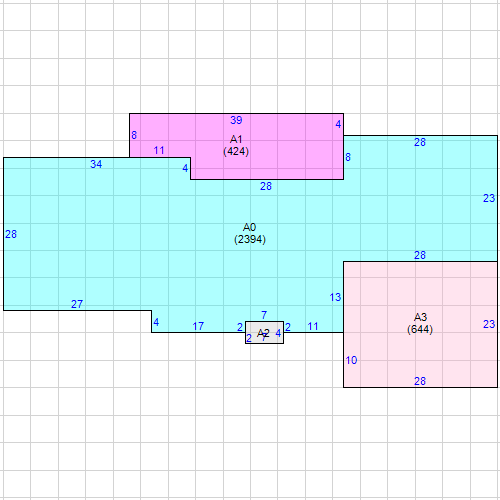Click the small gray A2 area box

(264, 332)
